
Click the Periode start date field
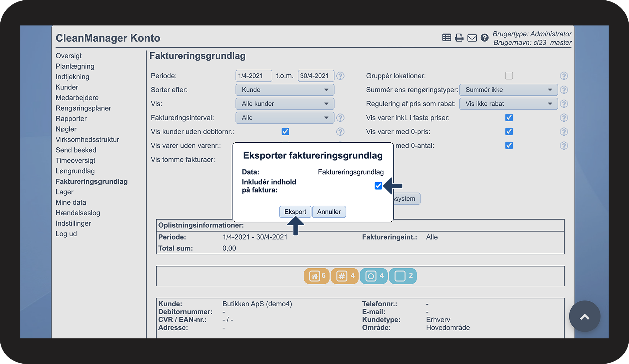(x=253, y=75)
